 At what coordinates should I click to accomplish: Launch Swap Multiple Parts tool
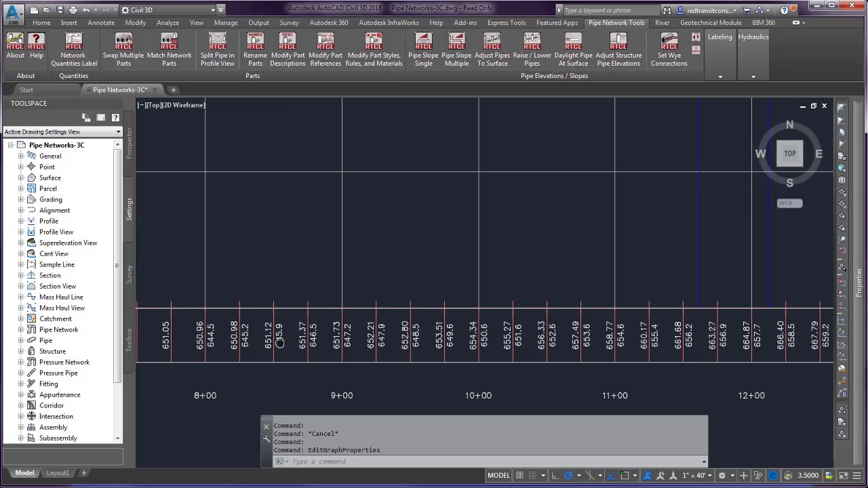123,50
